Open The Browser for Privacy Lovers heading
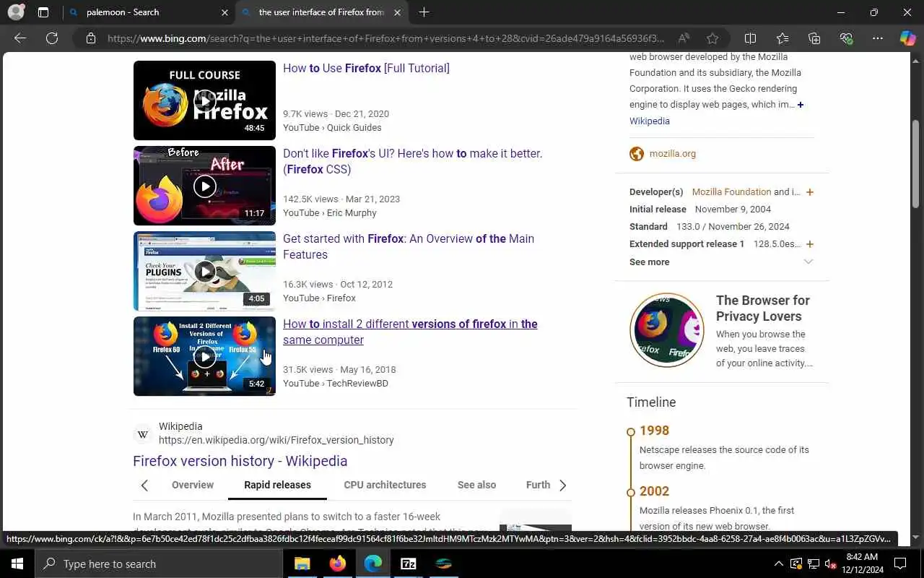Screen dimensions: 924x578 pos(763,309)
